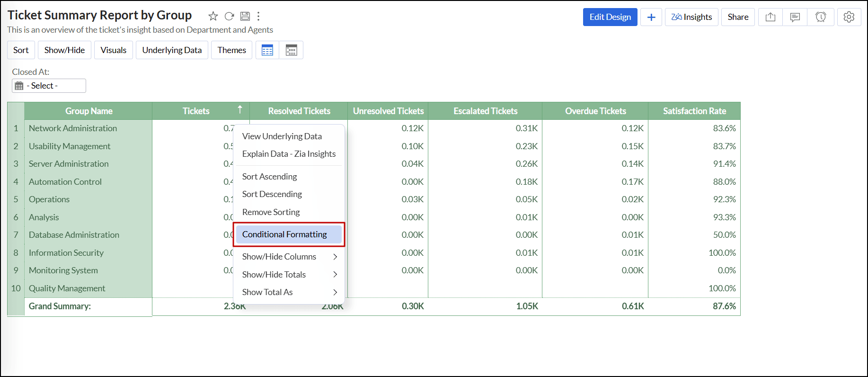Image resolution: width=868 pixels, height=377 pixels.
Task: Open the comments icon
Action: pos(795,17)
